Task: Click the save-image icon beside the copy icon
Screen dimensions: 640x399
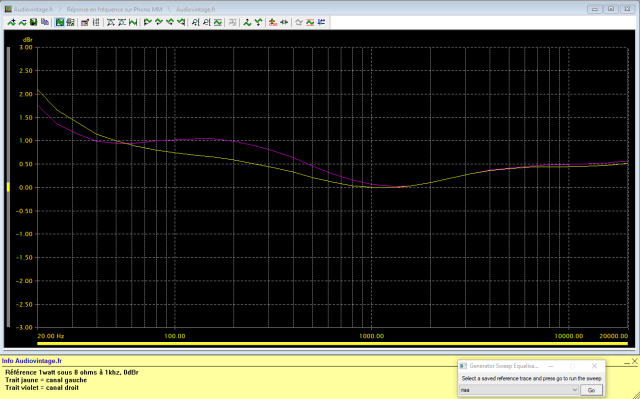Action: (33, 22)
